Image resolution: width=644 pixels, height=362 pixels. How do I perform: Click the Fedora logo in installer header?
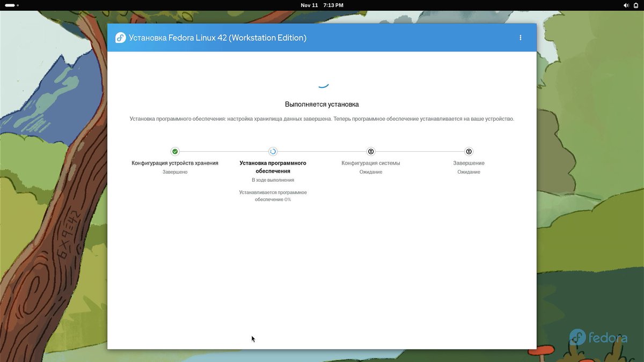point(121,38)
